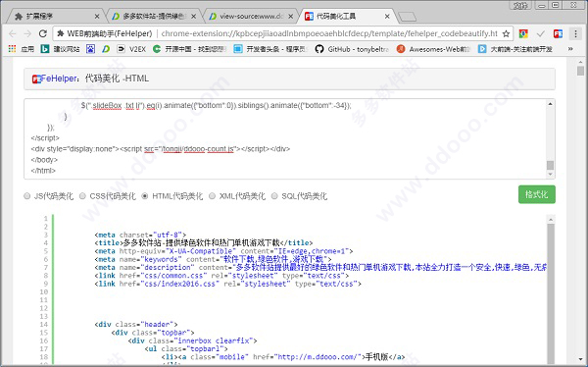
Task: Click the address bar URL
Action: [x=329, y=33]
